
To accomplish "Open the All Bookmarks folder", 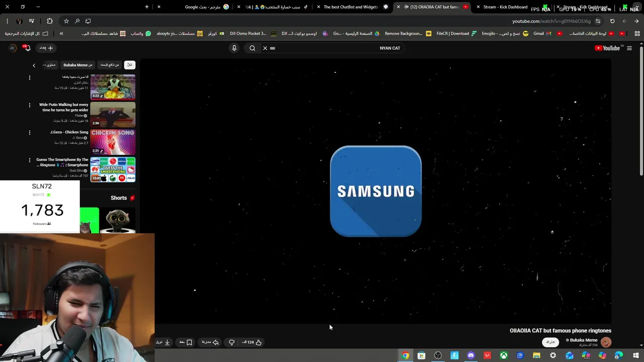I will (27, 34).
